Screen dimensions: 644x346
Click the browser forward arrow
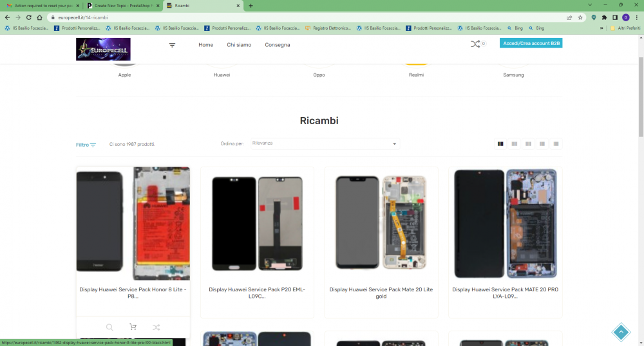(18, 17)
